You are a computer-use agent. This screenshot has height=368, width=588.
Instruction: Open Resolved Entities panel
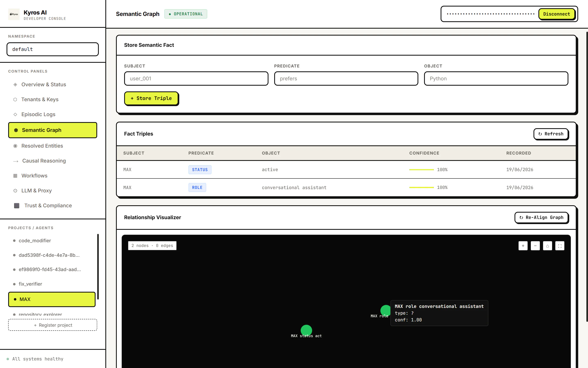pos(53,146)
